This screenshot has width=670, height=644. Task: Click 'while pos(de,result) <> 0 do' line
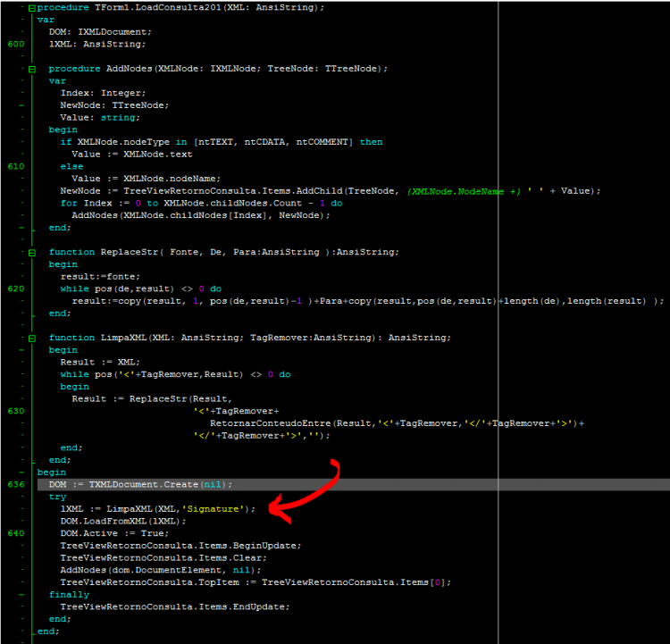(140, 289)
